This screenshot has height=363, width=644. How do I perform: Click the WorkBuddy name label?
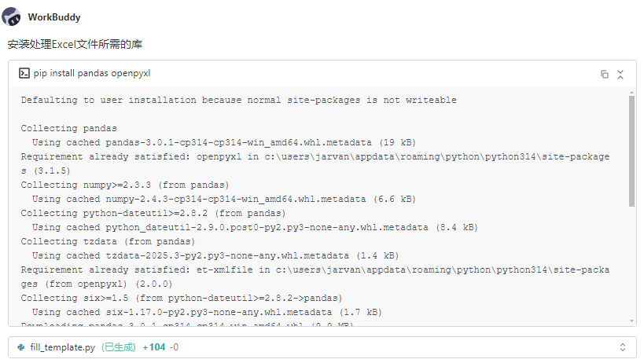coord(53,16)
